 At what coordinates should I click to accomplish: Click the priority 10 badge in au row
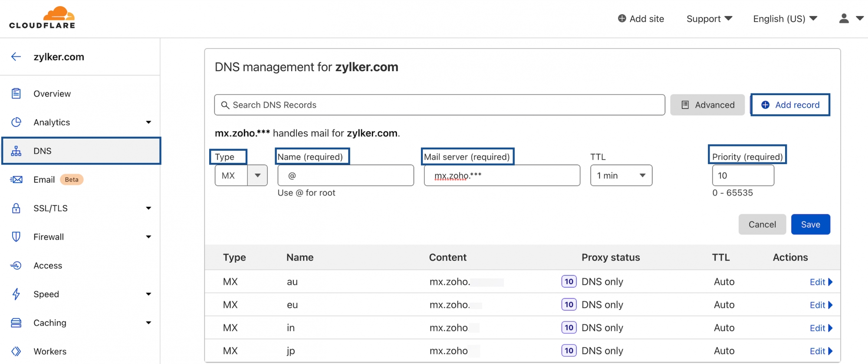(x=569, y=281)
